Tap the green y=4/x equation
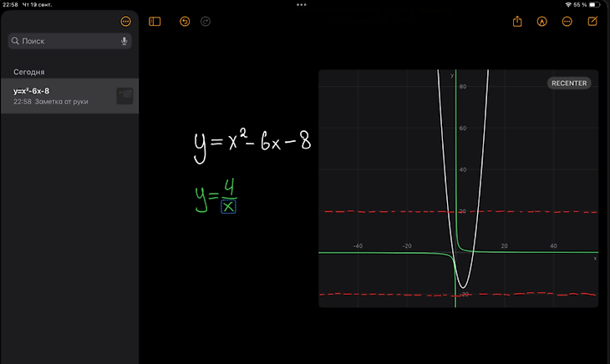 pos(216,195)
